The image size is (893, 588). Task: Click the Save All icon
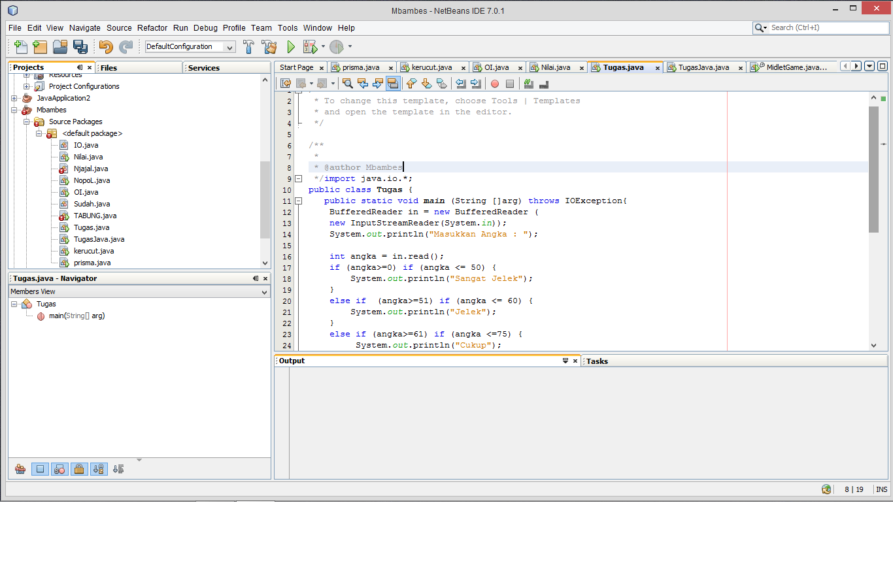click(80, 46)
